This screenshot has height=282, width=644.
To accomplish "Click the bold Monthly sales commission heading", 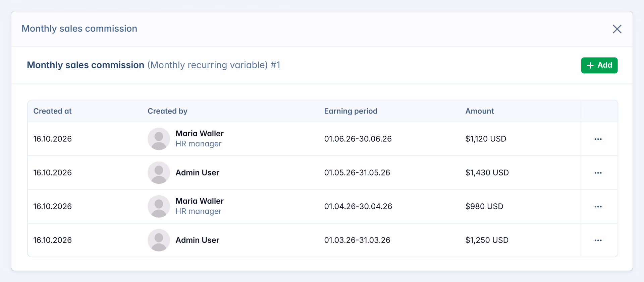I will 86,65.
